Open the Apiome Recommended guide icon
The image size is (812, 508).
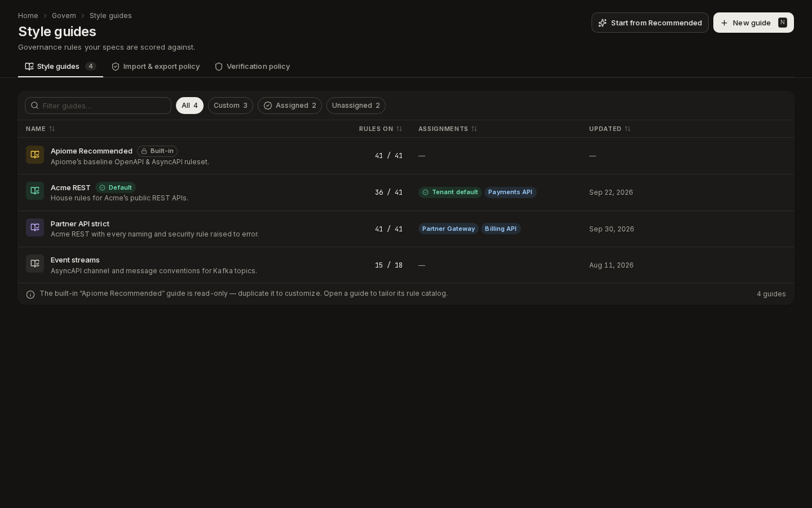coord(35,155)
